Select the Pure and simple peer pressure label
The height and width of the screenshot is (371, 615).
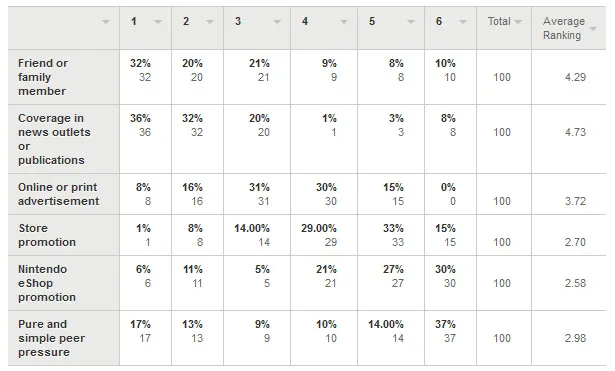point(51,338)
